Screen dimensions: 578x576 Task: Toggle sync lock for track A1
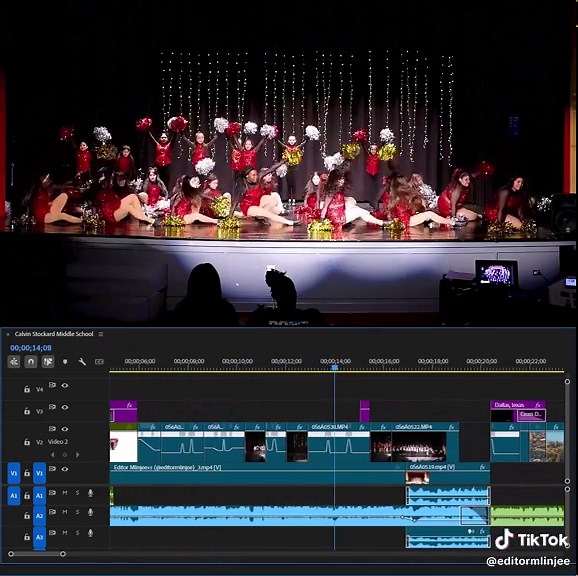click(52, 493)
